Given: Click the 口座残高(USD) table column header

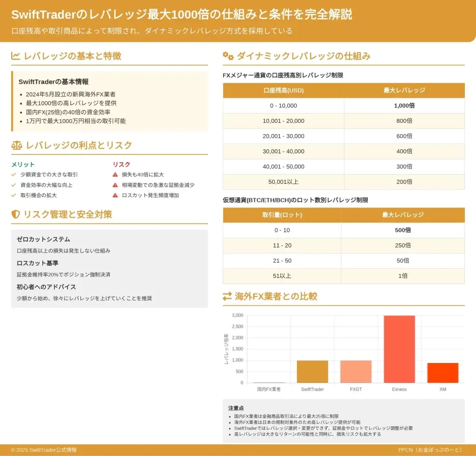Looking at the screenshot, I should (283, 90).
